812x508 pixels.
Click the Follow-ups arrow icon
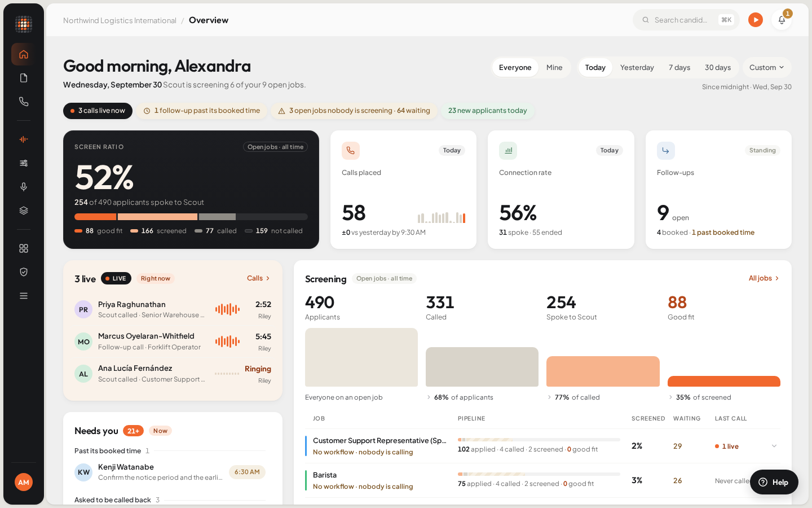tap(666, 151)
